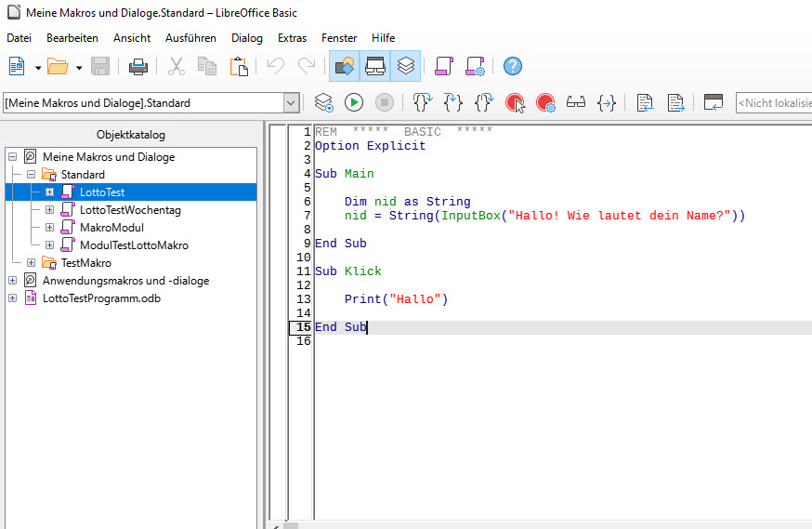The height and width of the screenshot is (529, 812).
Task: Collapse the Meine Makros und Dialoge node
Action: click(x=12, y=156)
